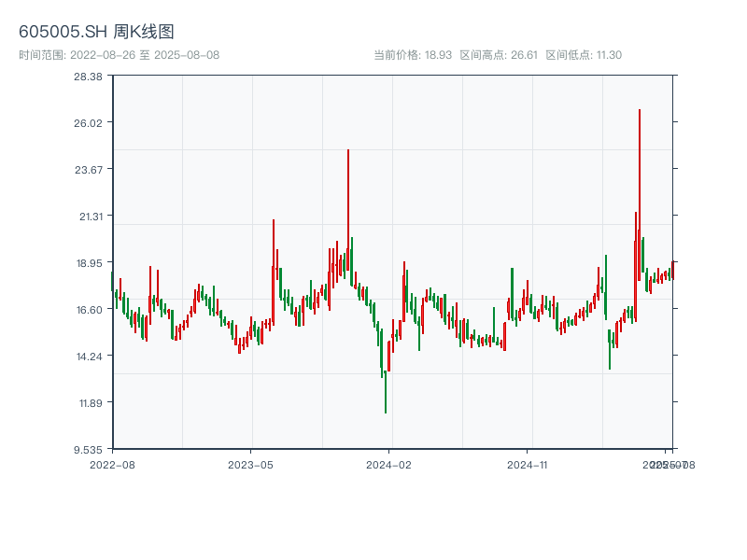
Task: Click the x-axis label 2024-11
Action: click(527, 465)
